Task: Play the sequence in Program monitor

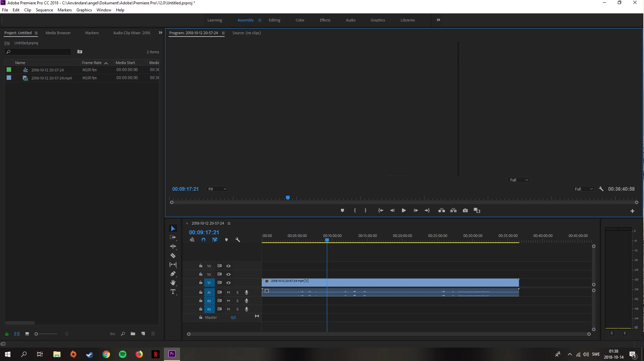Action: 404,210
